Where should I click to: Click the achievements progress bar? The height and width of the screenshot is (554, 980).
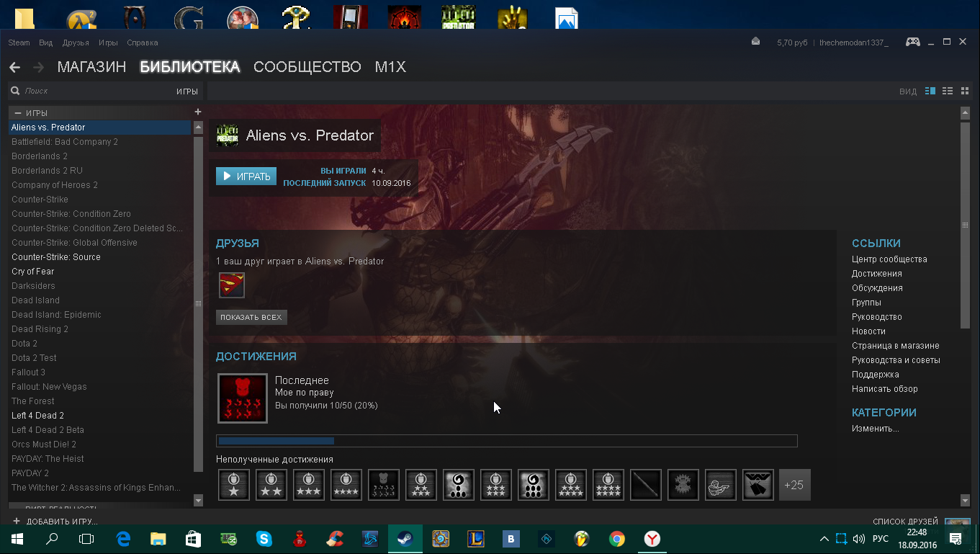[507, 441]
